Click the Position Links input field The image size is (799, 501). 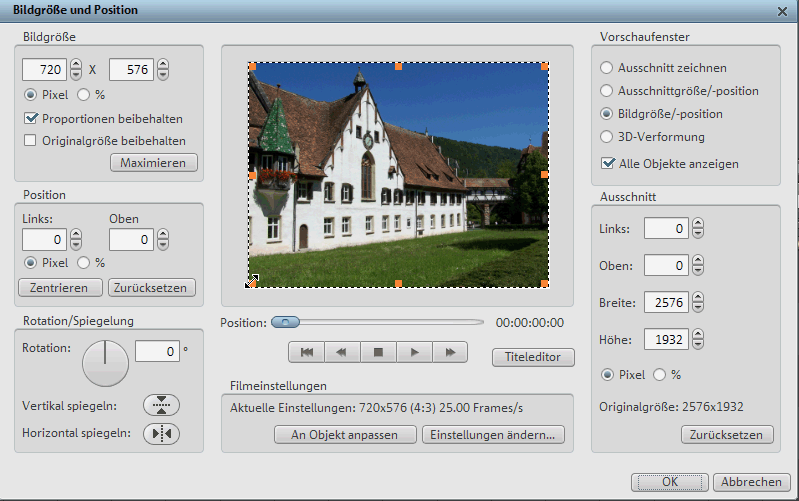(44, 239)
